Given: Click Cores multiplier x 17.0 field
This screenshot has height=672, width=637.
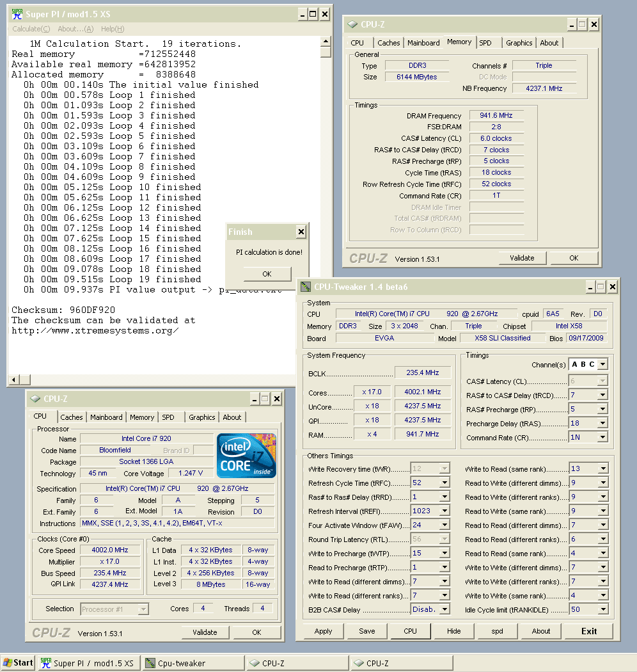Looking at the screenshot, I should click(x=372, y=392).
